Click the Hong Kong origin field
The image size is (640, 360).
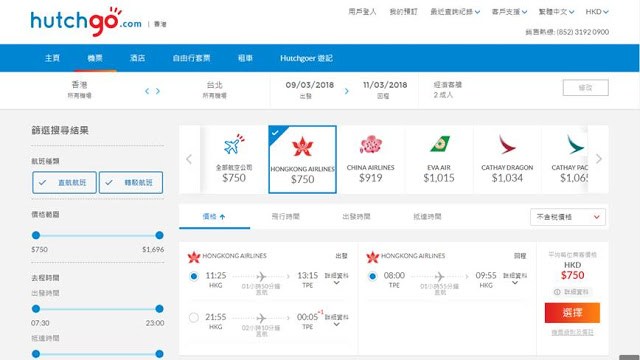point(80,90)
